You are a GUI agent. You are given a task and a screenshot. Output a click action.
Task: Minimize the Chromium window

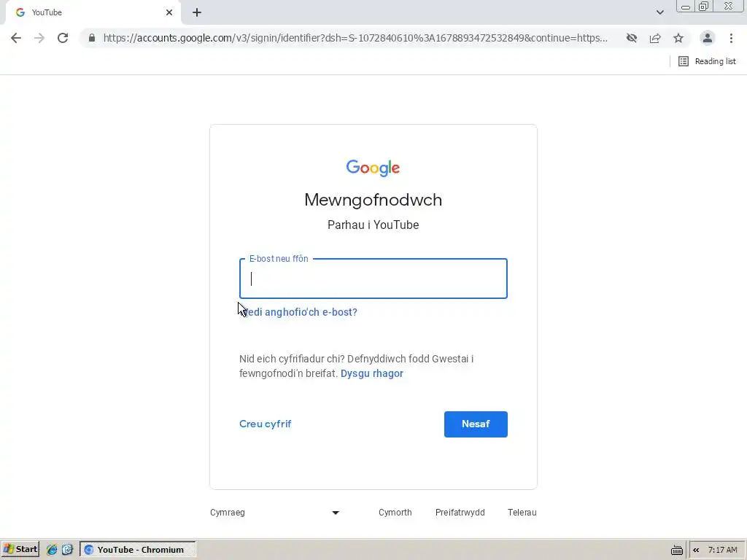pos(686,6)
